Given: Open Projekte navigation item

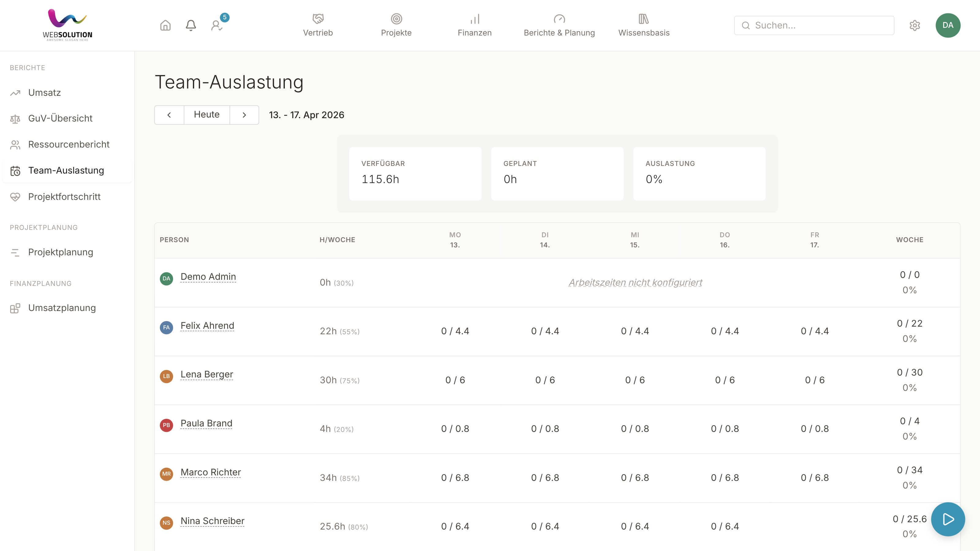Looking at the screenshot, I should [x=396, y=25].
